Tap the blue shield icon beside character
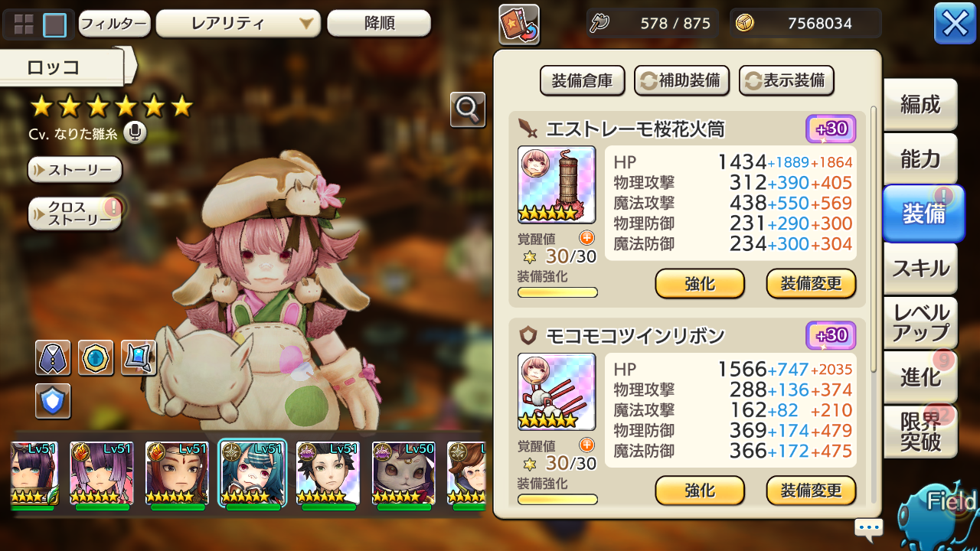980x551 pixels. (x=53, y=401)
